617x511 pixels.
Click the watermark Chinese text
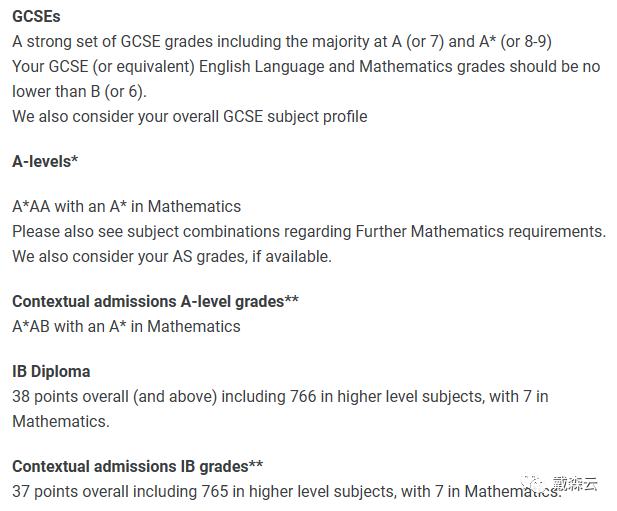[575, 483]
